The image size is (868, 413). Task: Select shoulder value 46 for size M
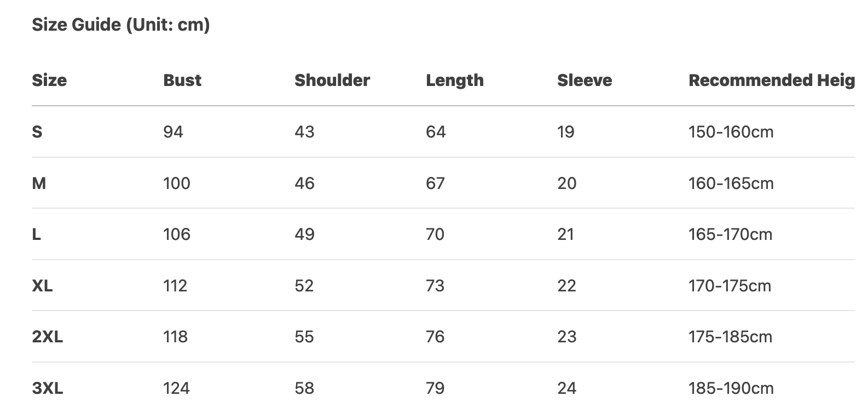coord(304,183)
